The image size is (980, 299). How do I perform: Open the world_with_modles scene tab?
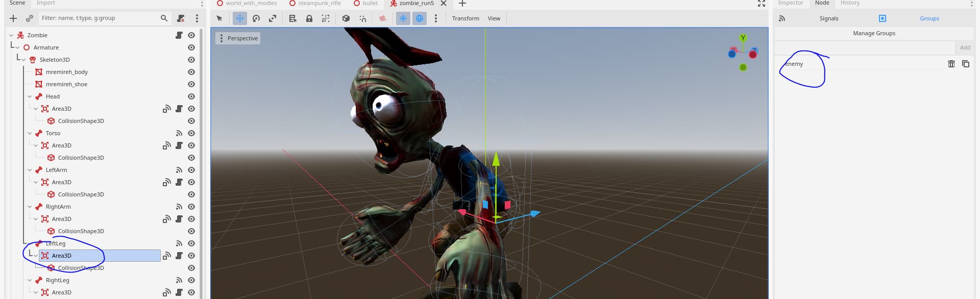coord(247,3)
